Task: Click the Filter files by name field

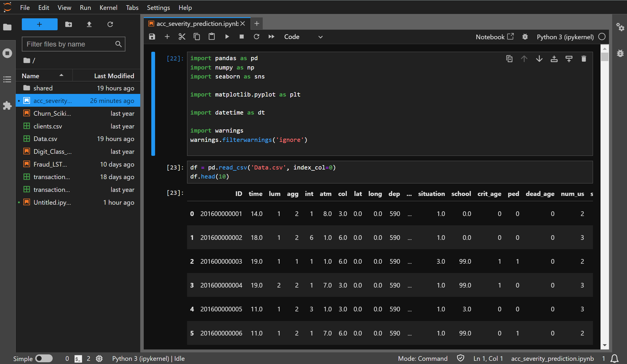Action: [x=70, y=44]
